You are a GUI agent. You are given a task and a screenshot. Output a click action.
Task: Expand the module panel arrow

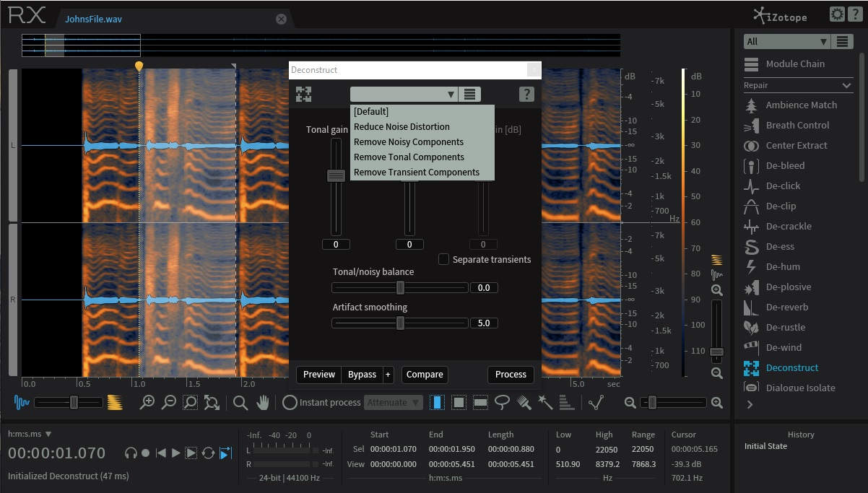[x=750, y=404]
